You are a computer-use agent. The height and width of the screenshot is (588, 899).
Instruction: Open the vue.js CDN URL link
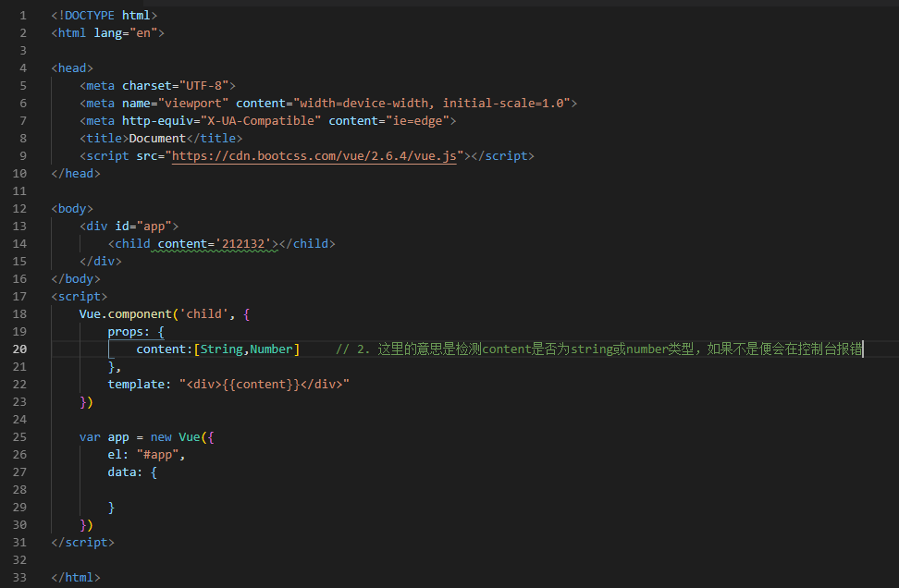point(314,156)
